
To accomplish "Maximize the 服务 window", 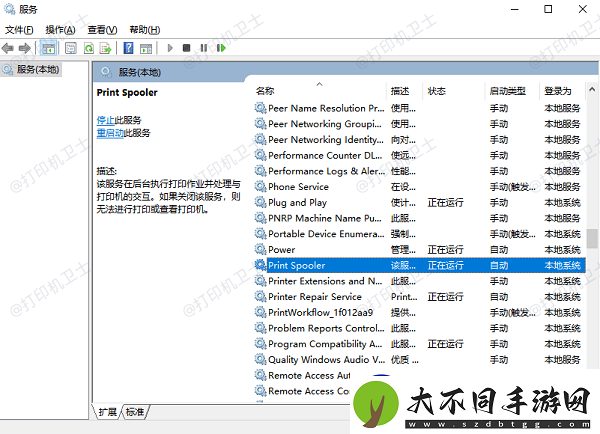I will coord(548,9).
